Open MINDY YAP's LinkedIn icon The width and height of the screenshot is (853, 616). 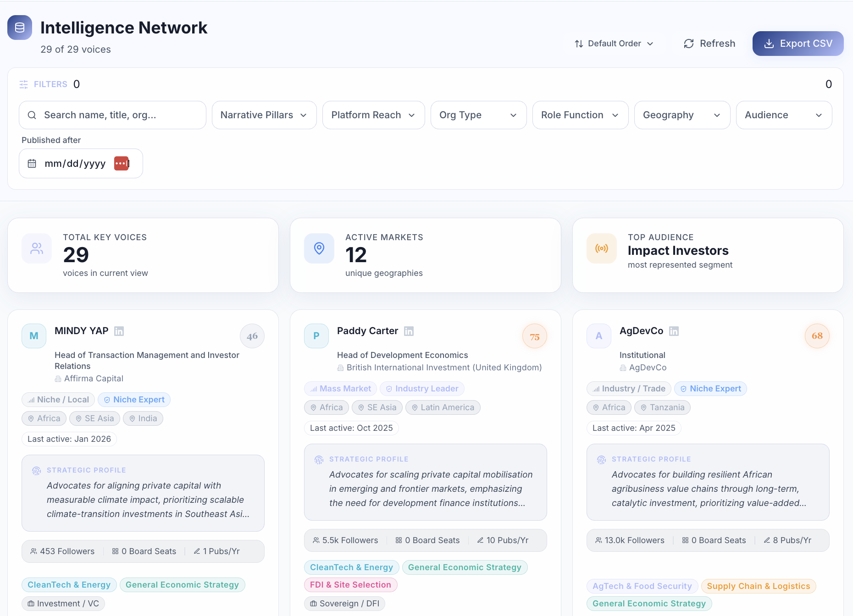(119, 331)
